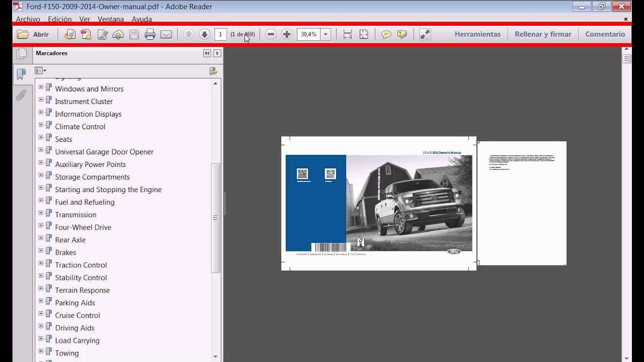Select the Parking Aids bookmark

(75, 303)
